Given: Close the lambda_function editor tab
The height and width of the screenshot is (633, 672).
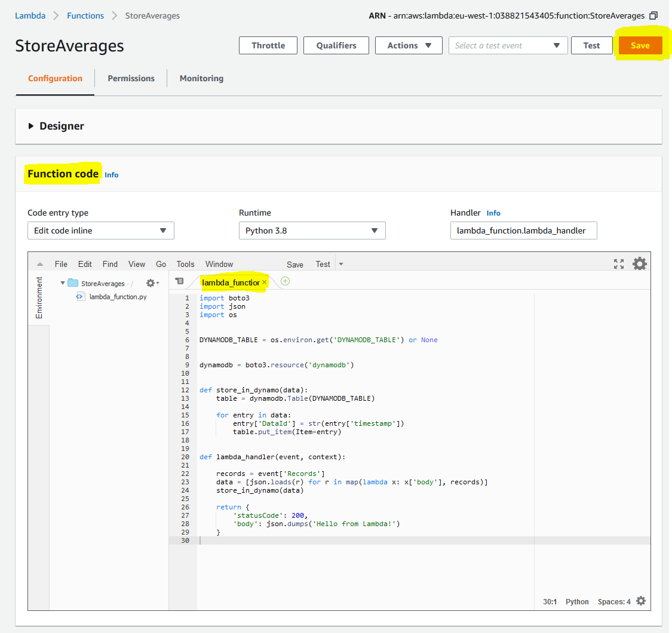Looking at the screenshot, I should pyautogui.click(x=265, y=282).
